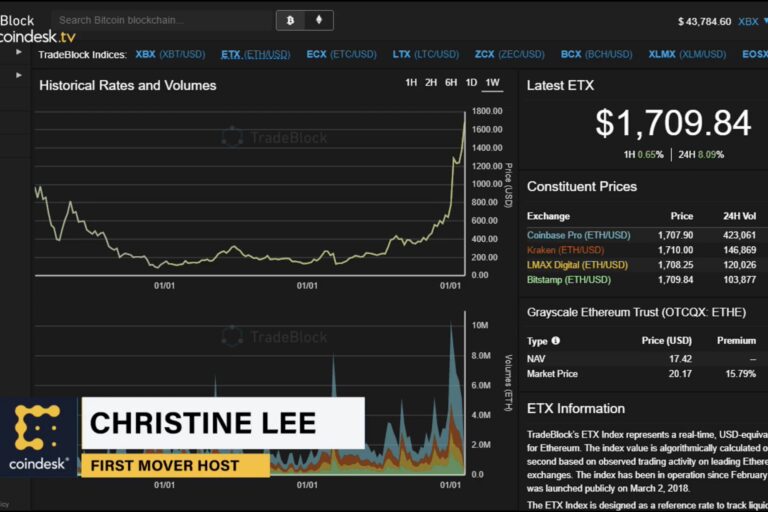Viewport: 768px width, 512px height.
Task: Switch chart to 1D interval
Action: pos(471,83)
